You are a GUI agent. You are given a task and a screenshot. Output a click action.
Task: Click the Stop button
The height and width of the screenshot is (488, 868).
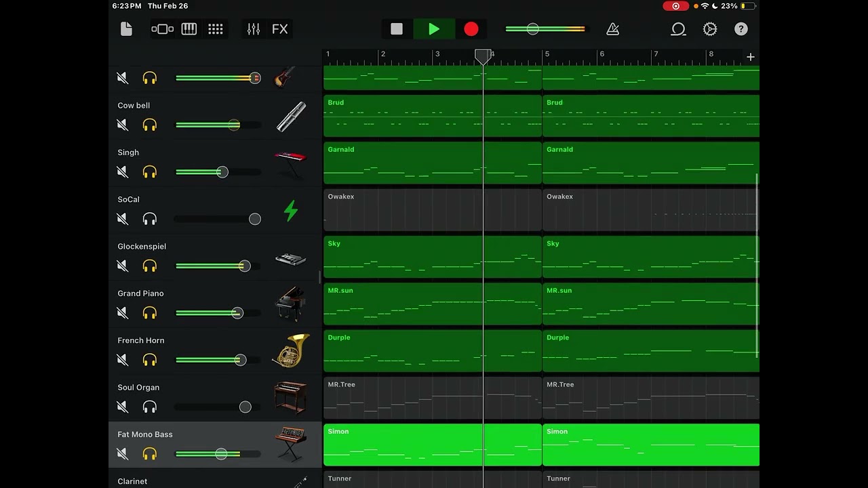click(397, 29)
